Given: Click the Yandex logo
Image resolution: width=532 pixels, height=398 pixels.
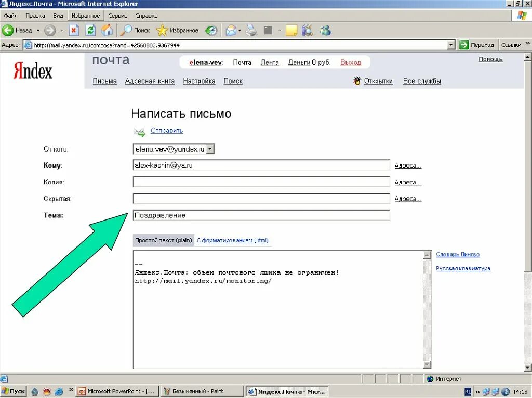Looking at the screenshot, I should pos(33,71).
